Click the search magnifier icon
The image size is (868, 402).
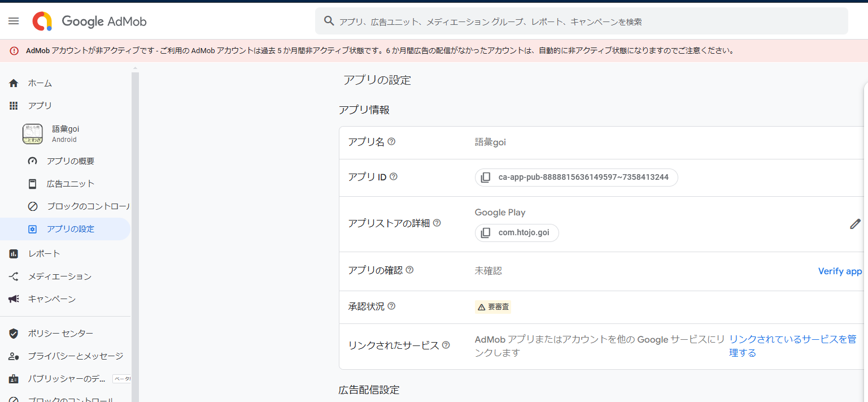(x=329, y=21)
